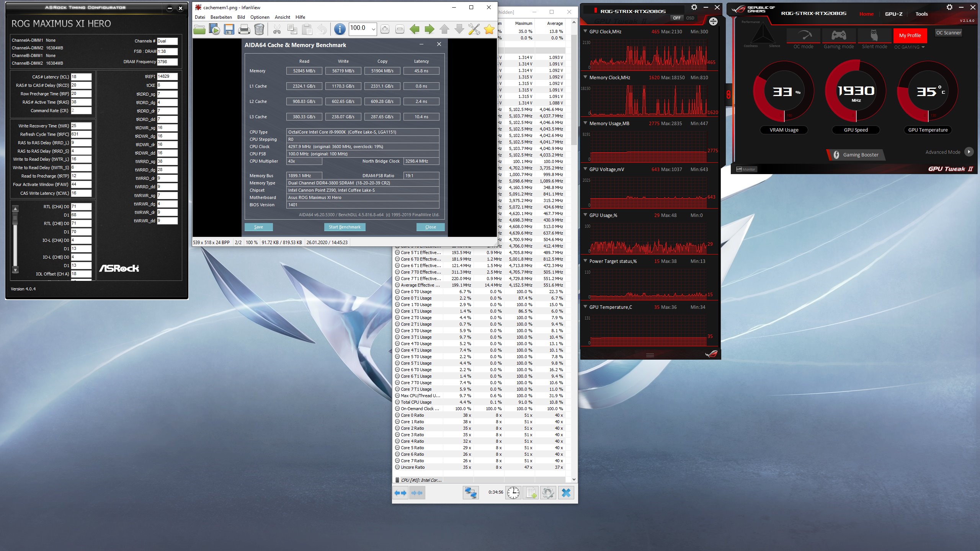980x551 pixels.
Task: Click the HWiNFO logging sheet icon
Action: click(x=531, y=493)
